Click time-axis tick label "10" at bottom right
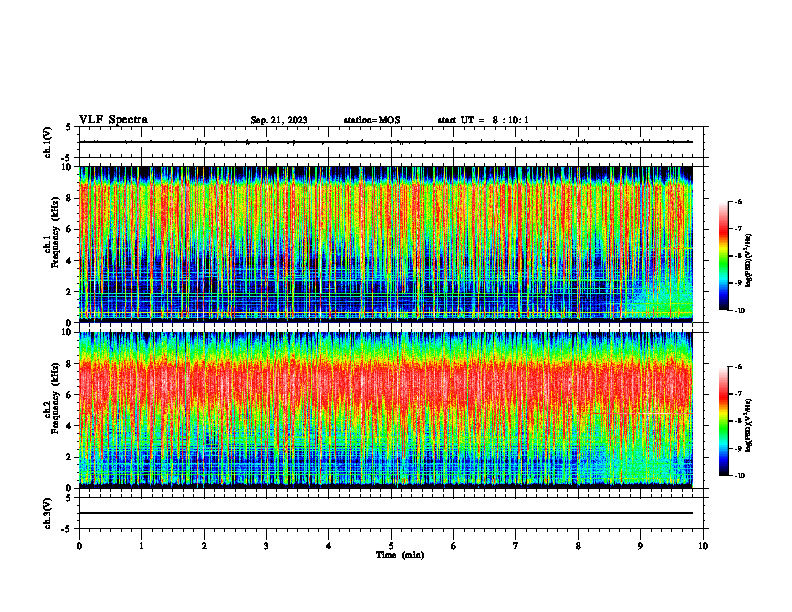This screenshot has width=792, height=612. (x=703, y=546)
